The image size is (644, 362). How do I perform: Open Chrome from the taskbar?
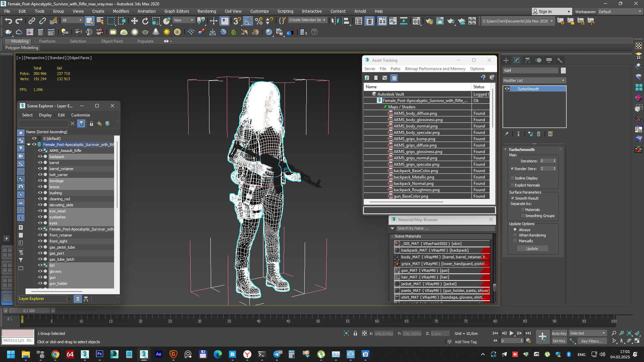55,354
